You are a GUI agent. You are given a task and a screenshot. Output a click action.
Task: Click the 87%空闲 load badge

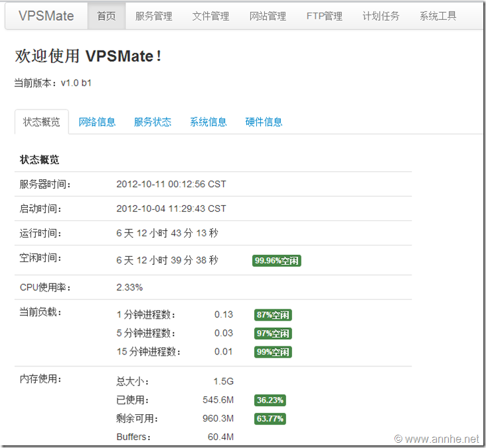(x=273, y=315)
